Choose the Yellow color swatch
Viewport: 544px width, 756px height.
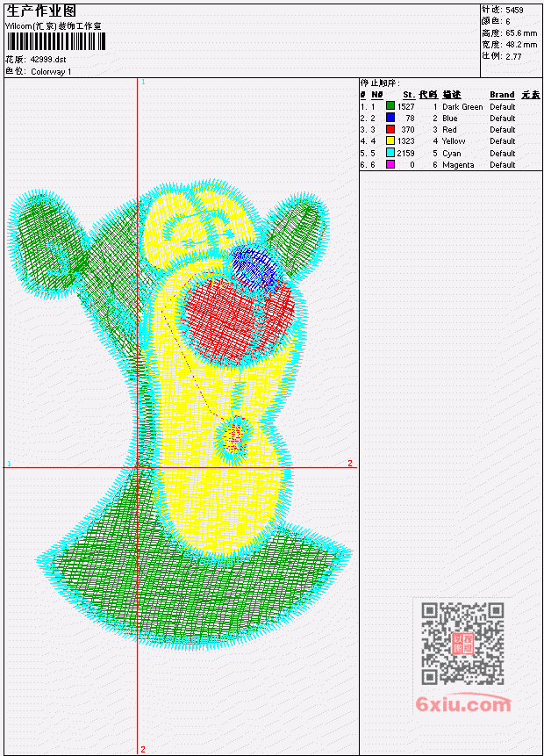tap(390, 140)
